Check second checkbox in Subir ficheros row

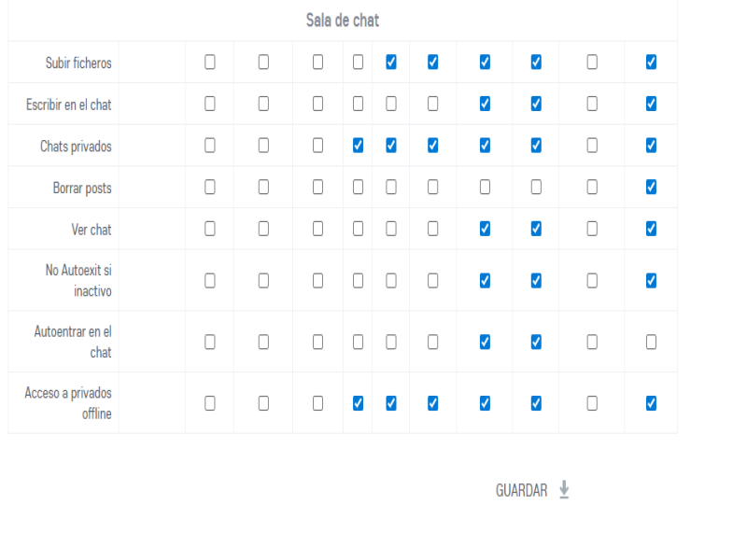[263, 62]
